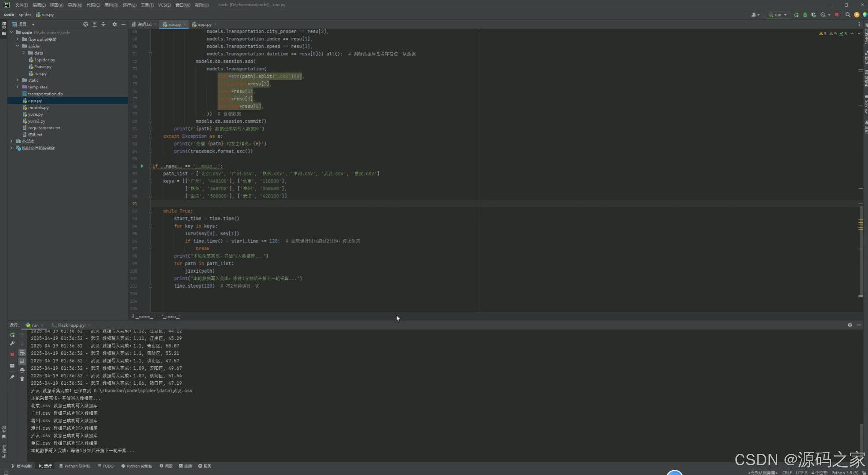Click the print icon in run console

click(x=22, y=370)
